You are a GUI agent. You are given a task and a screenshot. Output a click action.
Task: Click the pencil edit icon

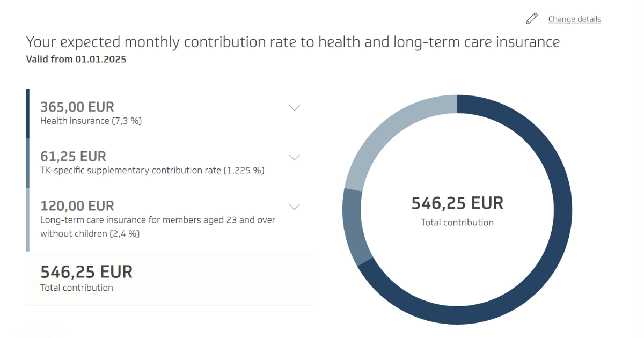click(x=532, y=19)
